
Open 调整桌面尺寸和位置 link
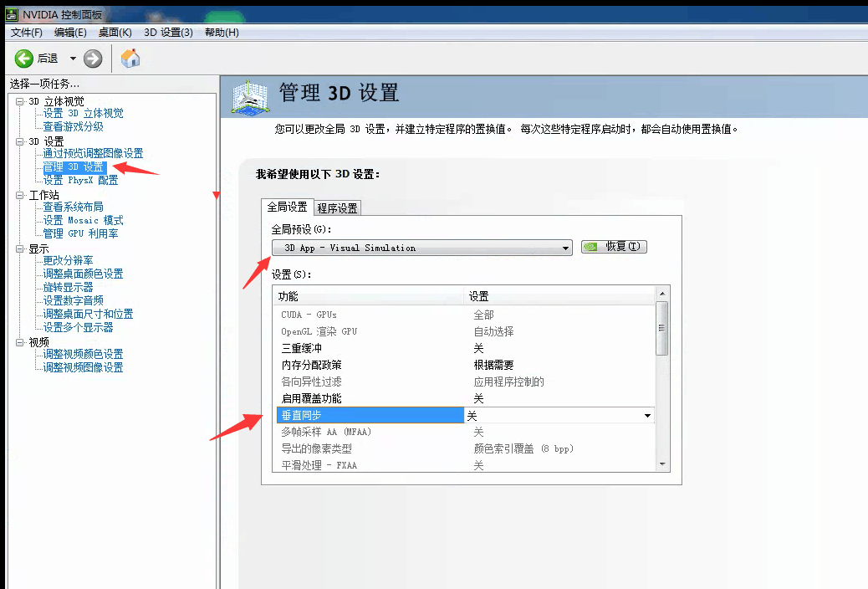[x=88, y=314]
